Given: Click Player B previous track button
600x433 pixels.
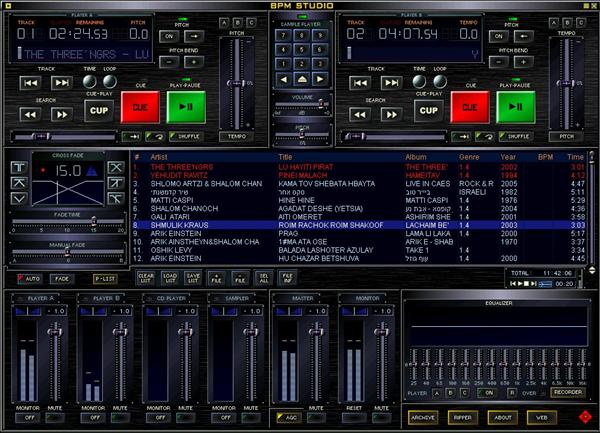Looking at the screenshot, I should point(360,83).
